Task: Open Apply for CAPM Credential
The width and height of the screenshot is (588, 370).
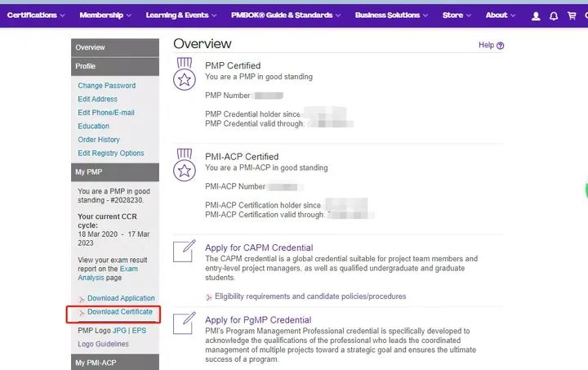Action: pos(259,247)
